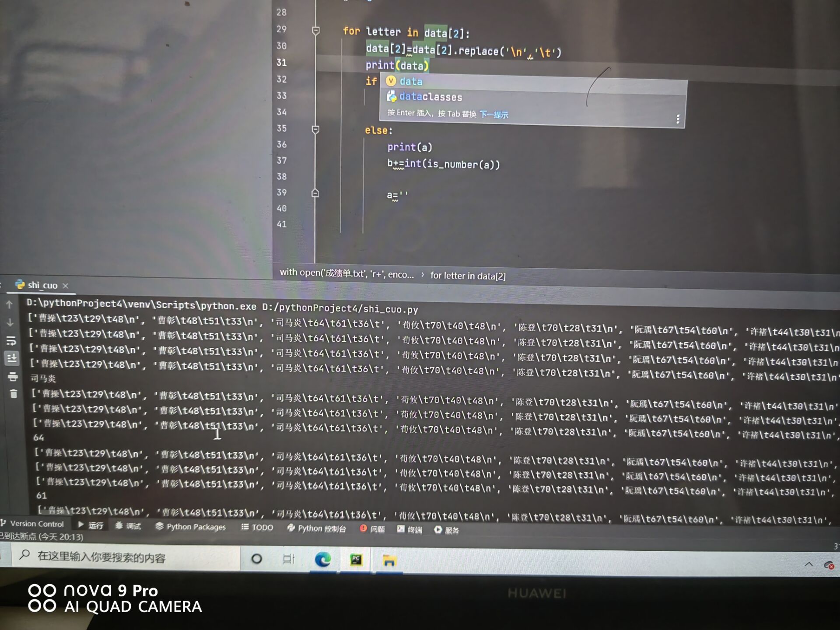Viewport: 840px width, 630px height.
Task: Toggle soft-wrap in the run console
Action: click(11, 340)
